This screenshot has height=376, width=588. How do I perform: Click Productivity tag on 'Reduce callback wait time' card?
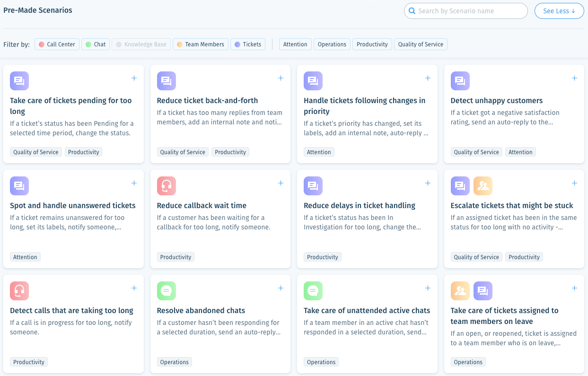[176, 257]
